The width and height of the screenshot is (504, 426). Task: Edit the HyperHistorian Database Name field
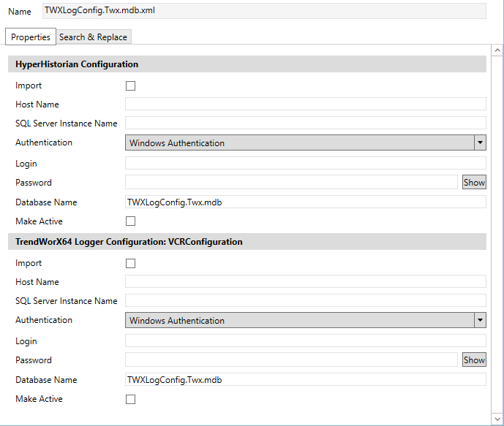[306, 202]
